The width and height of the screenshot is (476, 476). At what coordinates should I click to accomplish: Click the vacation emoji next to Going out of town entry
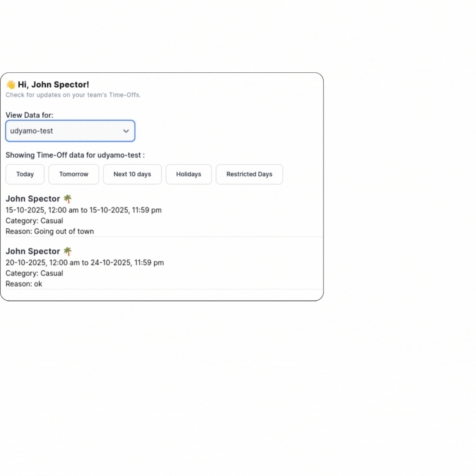[x=67, y=198]
